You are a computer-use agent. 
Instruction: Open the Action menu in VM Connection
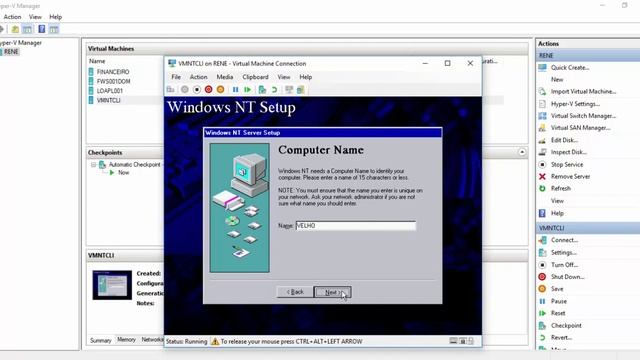point(198,77)
